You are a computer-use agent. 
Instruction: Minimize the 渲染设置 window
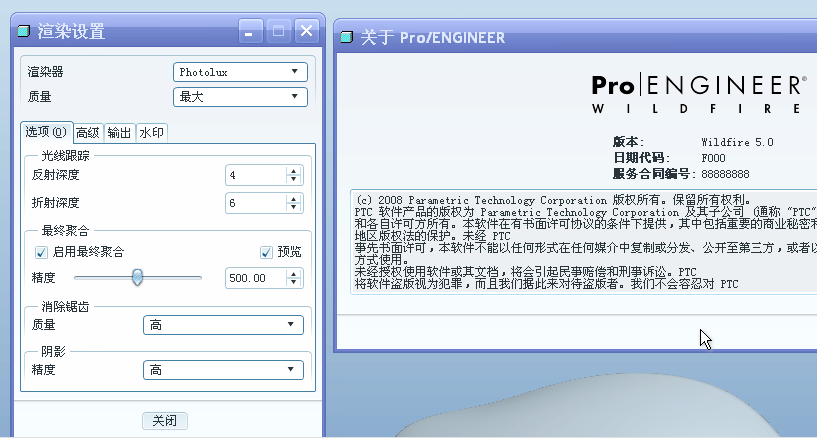click(x=251, y=31)
